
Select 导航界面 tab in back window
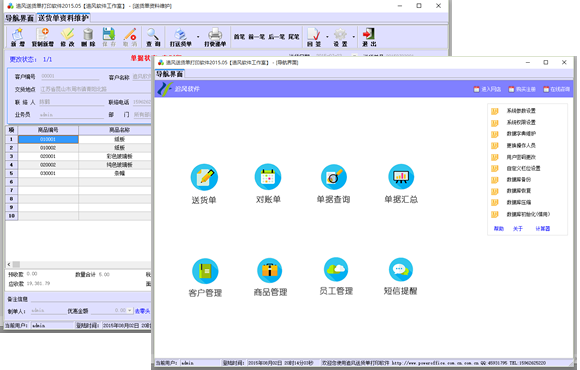pos(20,18)
